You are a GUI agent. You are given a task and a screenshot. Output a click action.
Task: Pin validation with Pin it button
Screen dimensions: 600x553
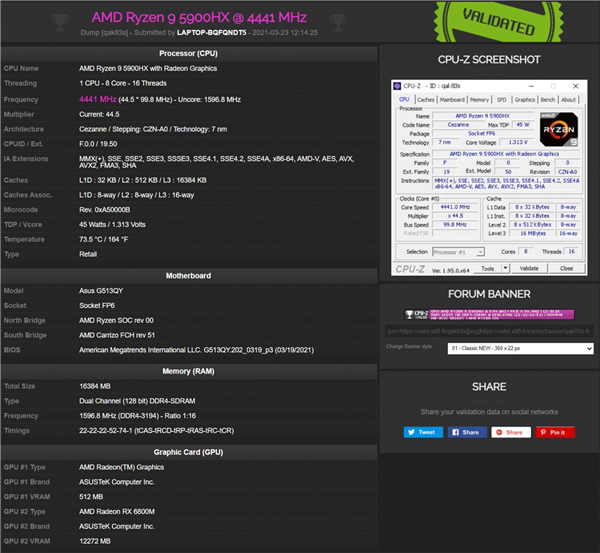pyautogui.click(x=555, y=432)
